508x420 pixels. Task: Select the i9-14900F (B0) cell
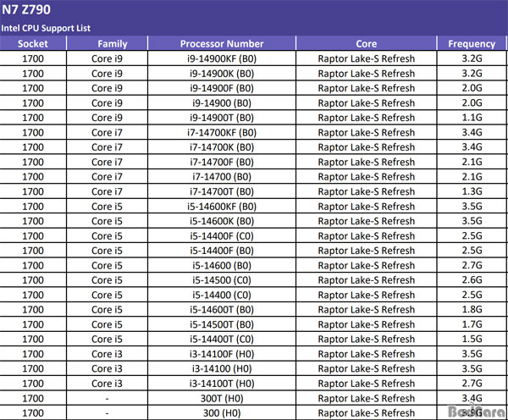tap(222, 88)
